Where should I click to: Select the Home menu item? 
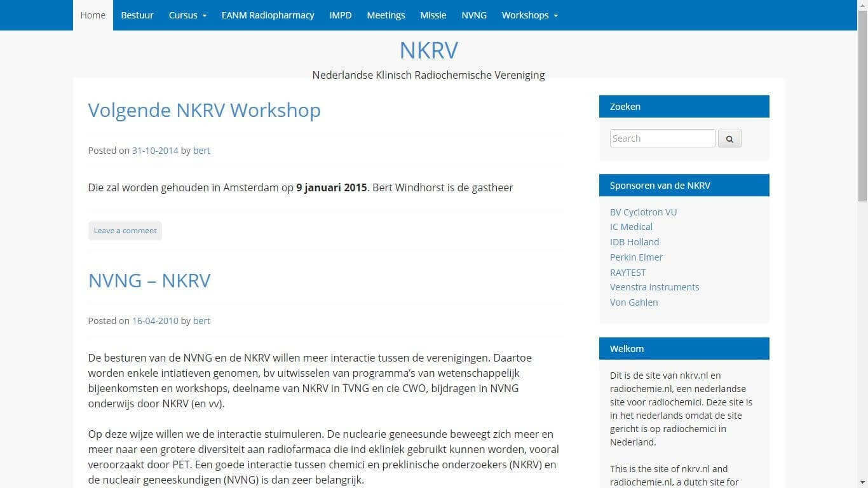click(93, 15)
